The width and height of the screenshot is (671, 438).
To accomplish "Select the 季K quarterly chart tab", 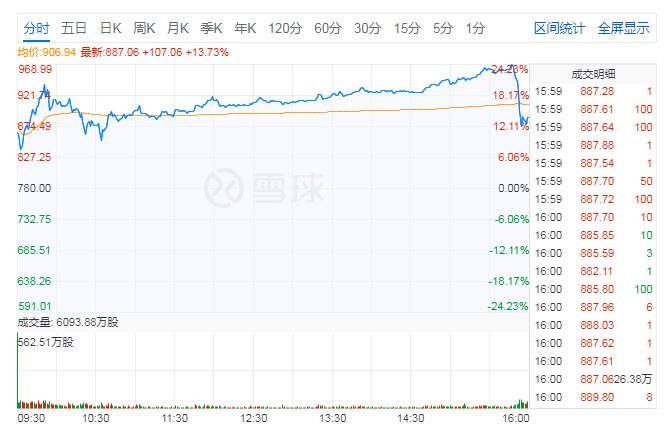I will pyautogui.click(x=213, y=28).
